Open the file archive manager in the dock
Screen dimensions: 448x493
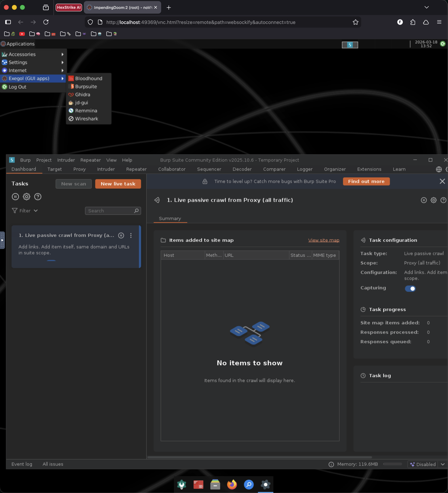pyautogui.click(x=215, y=484)
